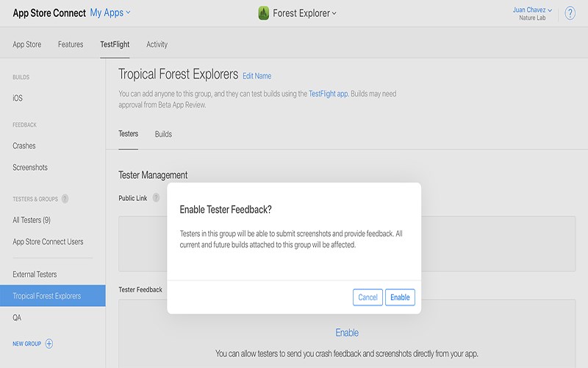Open the Activity tab
Screen dimensions: 588x368
pyautogui.click(x=157, y=44)
